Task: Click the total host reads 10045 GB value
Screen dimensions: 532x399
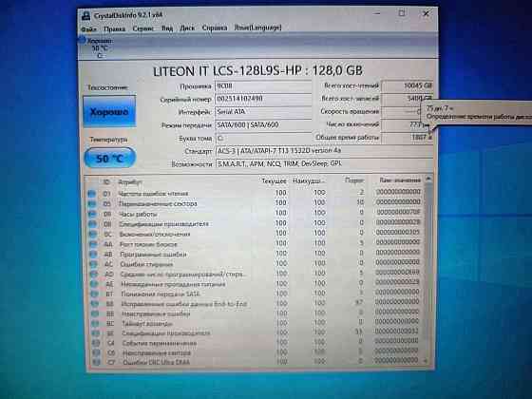Action: [x=408, y=85]
